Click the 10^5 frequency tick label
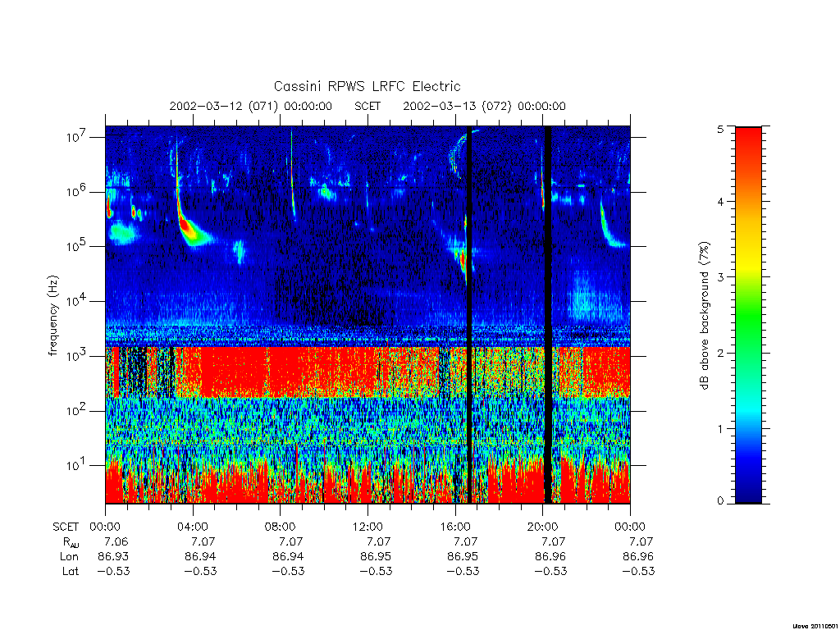The height and width of the screenshot is (630, 840). point(76,246)
